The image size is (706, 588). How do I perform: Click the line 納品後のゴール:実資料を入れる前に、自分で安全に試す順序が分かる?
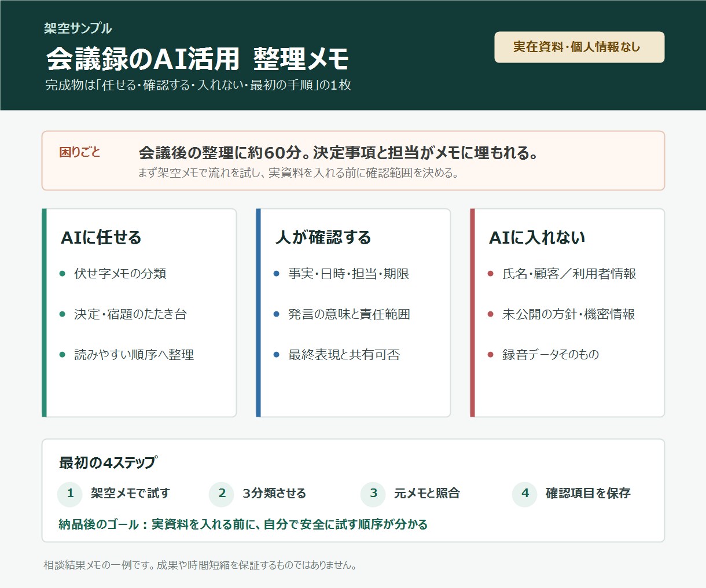click(x=244, y=524)
